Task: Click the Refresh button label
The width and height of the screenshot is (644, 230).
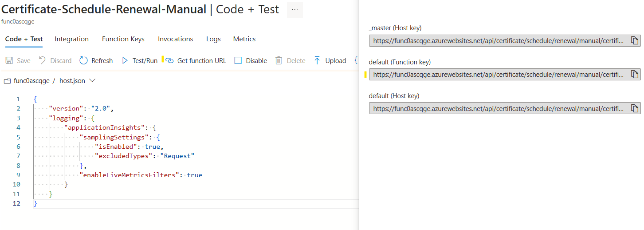Action: (x=102, y=61)
